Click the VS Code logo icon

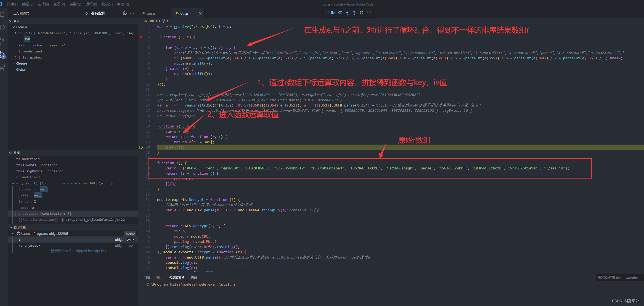[1, 4]
